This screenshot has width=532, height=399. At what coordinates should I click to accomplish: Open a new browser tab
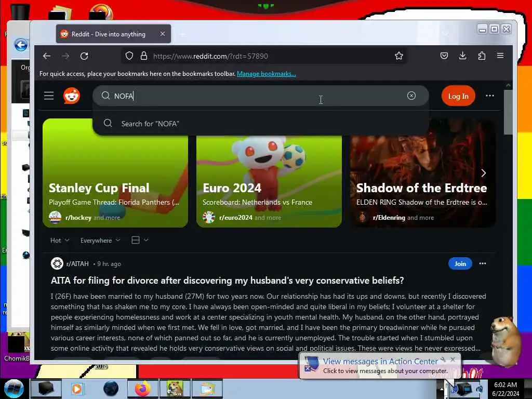[x=182, y=34]
